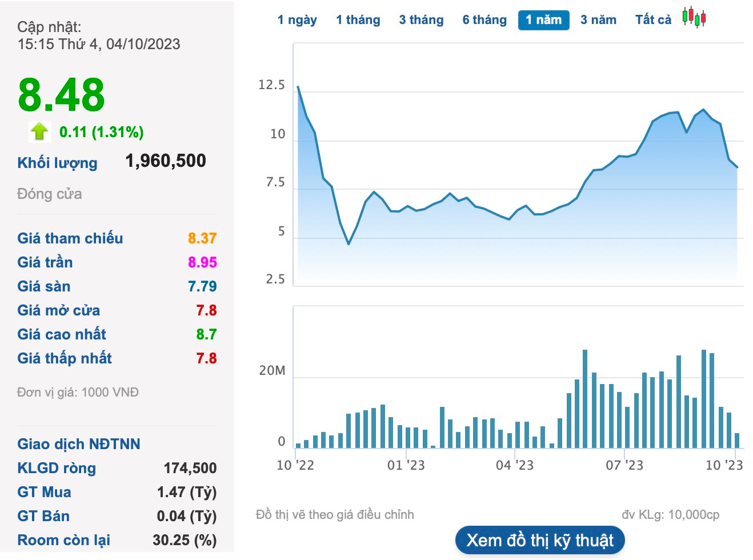This screenshot has height=560, width=753.
Task: Click the current price 8.48
Action: click(61, 95)
